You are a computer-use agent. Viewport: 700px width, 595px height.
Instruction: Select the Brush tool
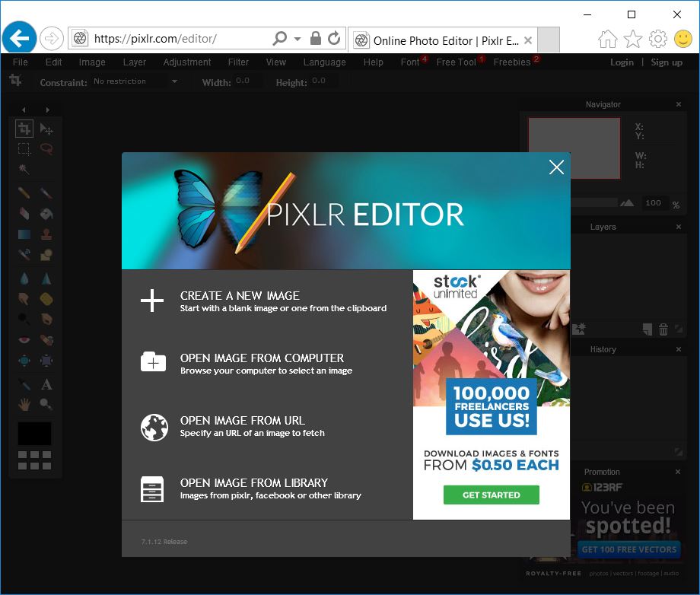pos(46,193)
